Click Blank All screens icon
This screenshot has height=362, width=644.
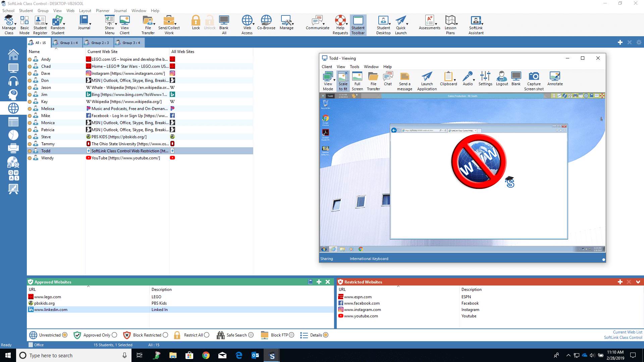[x=224, y=25]
